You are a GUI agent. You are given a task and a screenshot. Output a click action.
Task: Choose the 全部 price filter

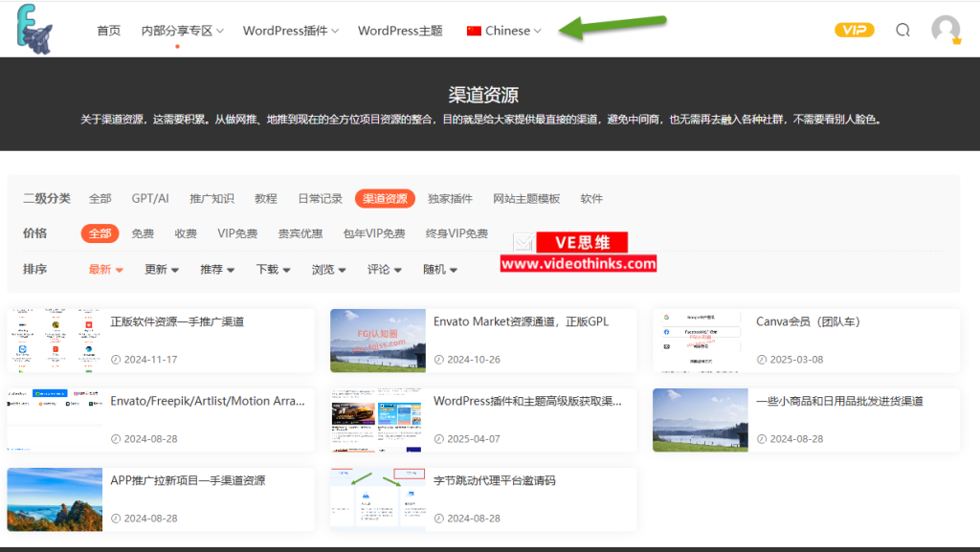pos(100,233)
